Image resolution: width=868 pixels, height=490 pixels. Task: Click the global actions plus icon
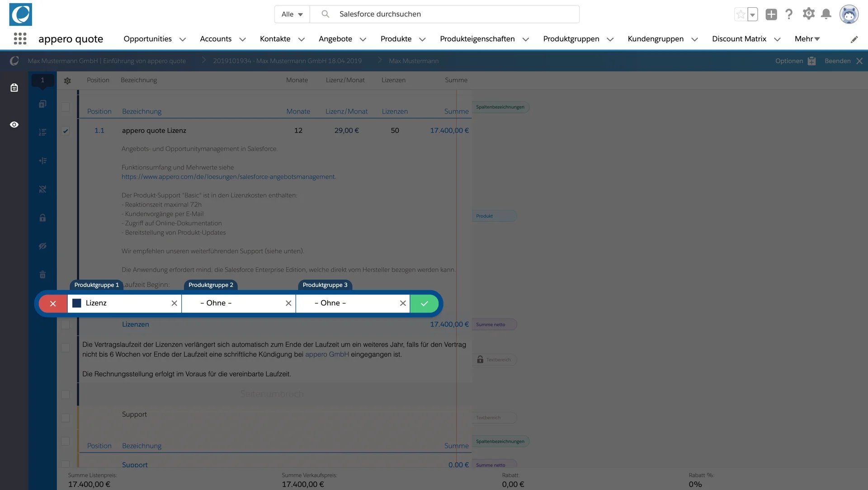(771, 14)
